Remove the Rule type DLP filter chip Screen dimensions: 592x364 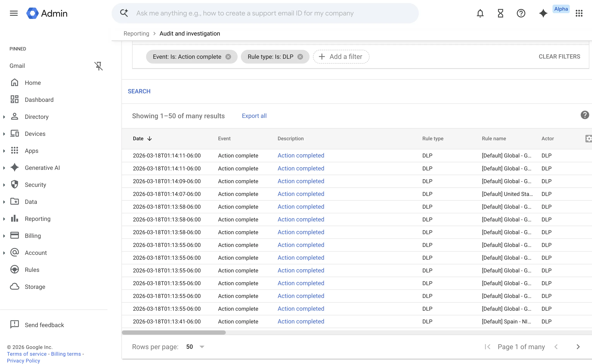tap(300, 57)
